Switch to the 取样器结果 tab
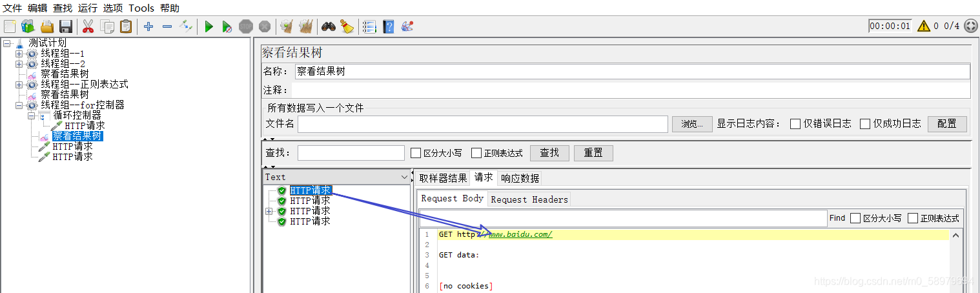The width and height of the screenshot is (980, 293). tap(443, 178)
